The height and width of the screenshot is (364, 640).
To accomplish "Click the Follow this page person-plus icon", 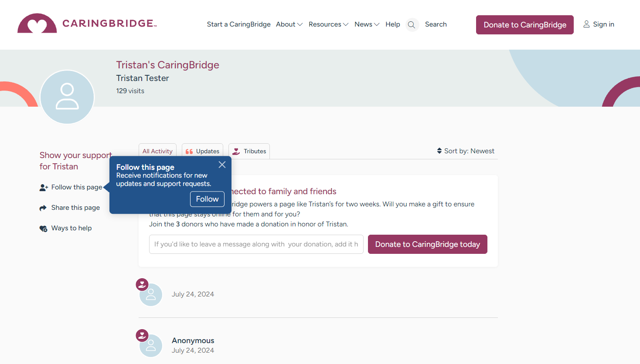I will pyautogui.click(x=44, y=188).
